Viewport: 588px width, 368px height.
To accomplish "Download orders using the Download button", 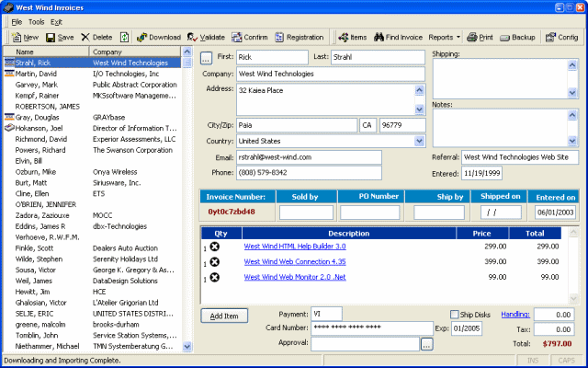I will click(x=158, y=37).
